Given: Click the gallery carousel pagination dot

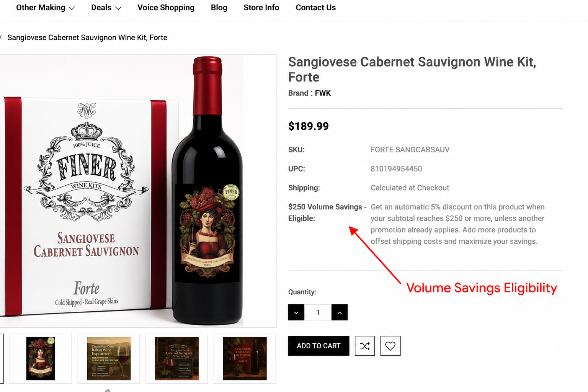Looking at the screenshot, I should coord(108,390).
